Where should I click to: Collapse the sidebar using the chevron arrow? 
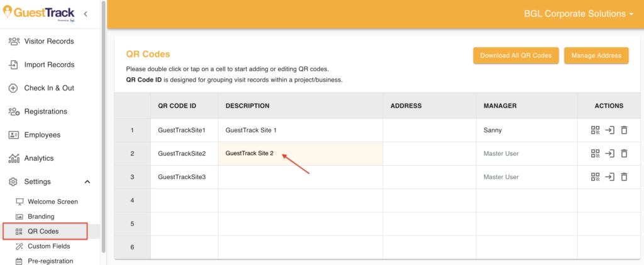click(86, 13)
